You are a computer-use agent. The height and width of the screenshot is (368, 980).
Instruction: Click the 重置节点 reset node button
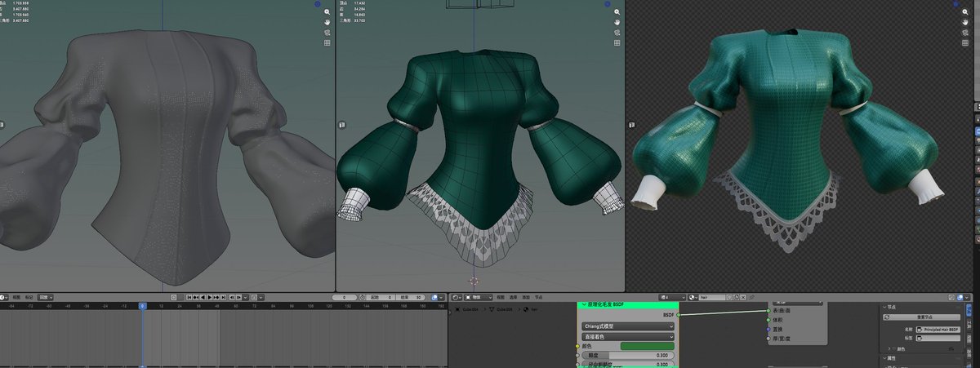[921, 317]
